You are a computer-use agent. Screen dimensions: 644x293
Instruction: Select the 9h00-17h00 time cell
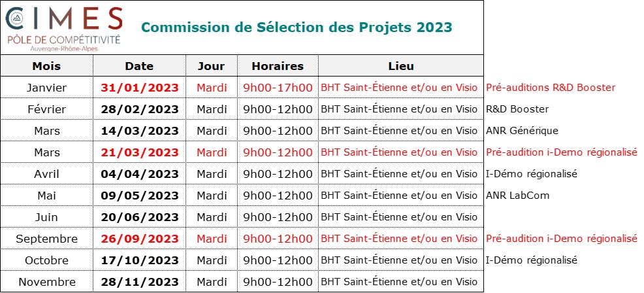(x=278, y=88)
